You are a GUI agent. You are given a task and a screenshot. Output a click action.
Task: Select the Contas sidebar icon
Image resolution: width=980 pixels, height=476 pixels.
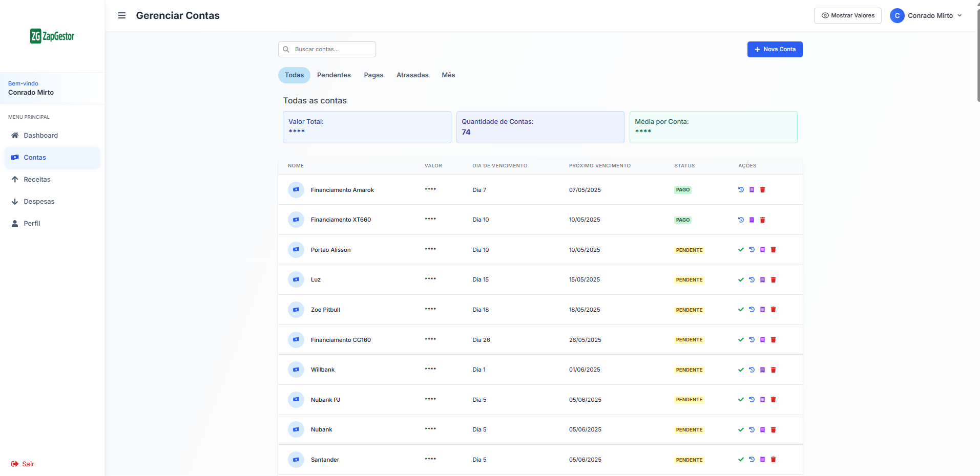point(14,157)
